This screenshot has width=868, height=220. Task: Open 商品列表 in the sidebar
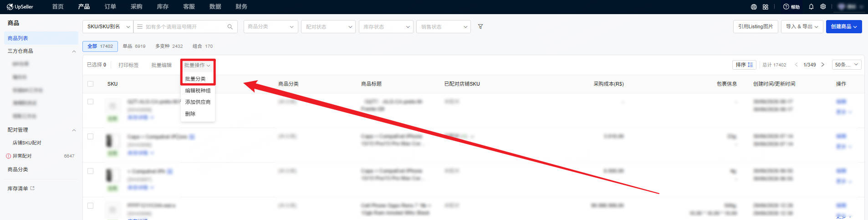click(41, 38)
